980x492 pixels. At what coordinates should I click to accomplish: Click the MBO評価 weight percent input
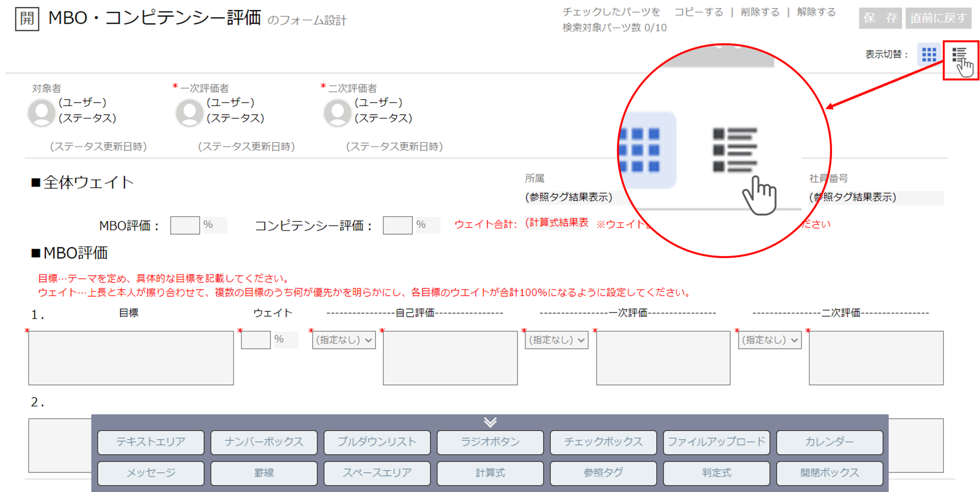pos(185,225)
